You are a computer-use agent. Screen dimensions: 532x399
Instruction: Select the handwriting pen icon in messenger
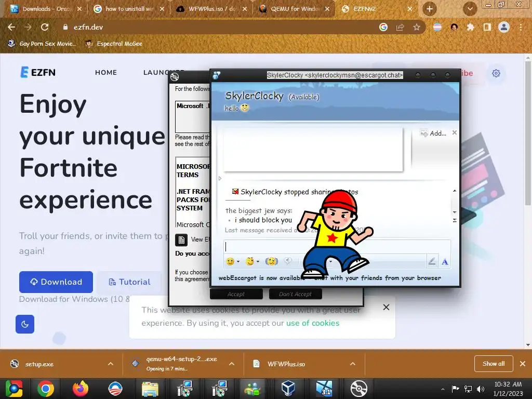point(432,261)
